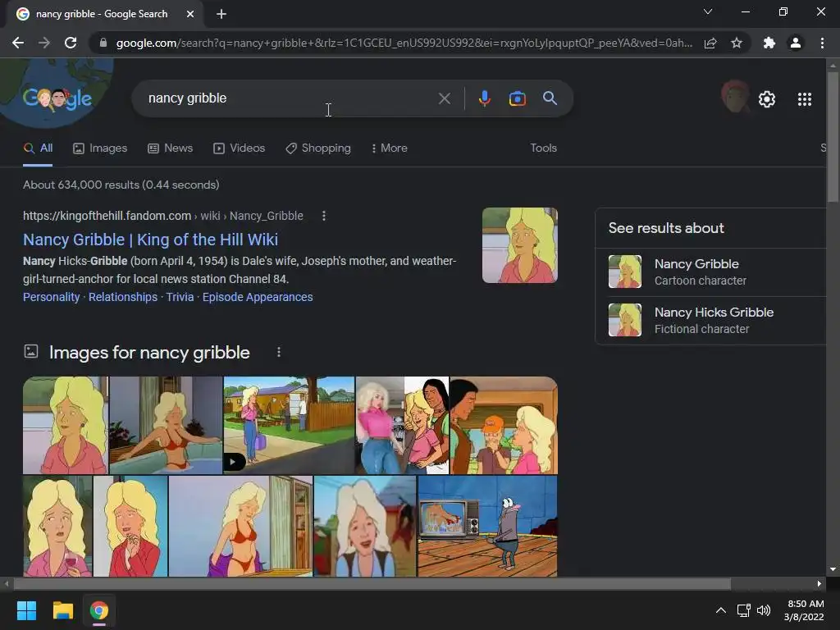Viewport: 840px width, 630px height.
Task: Click the horizontal scrollbar right arrow
Action: tap(819, 584)
